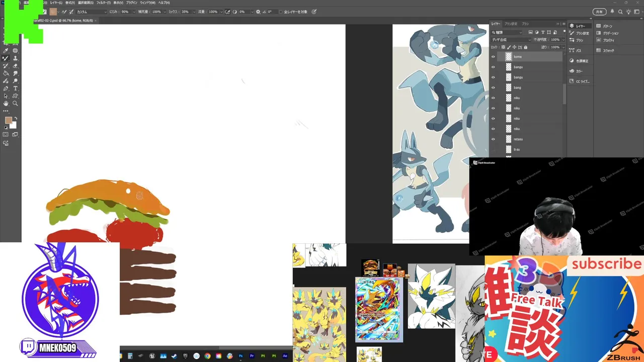Open the 流量 100% dropdown arrow
The image size is (644, 362).
click(221, 12)
